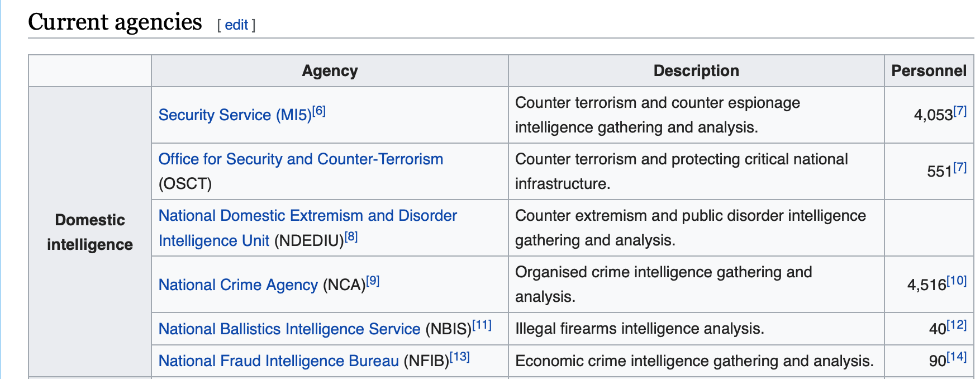980x379 pixels.
Task: Click the Domestic intelligence row header cell
Action: 90,232
